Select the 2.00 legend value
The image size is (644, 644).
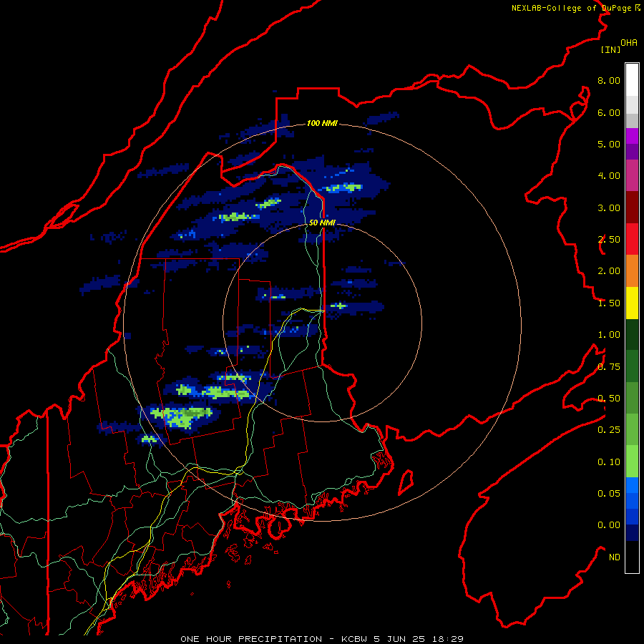coord(609,271)
